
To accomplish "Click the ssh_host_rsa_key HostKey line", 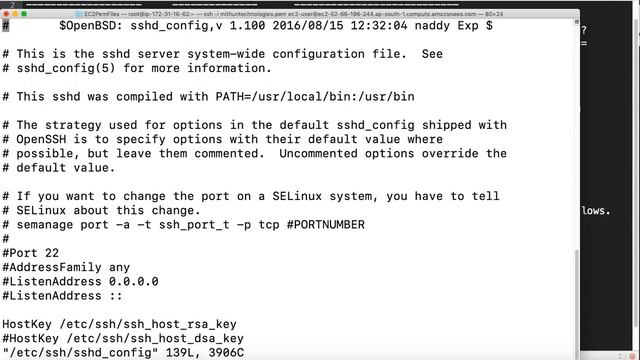I will click(120, 324).
